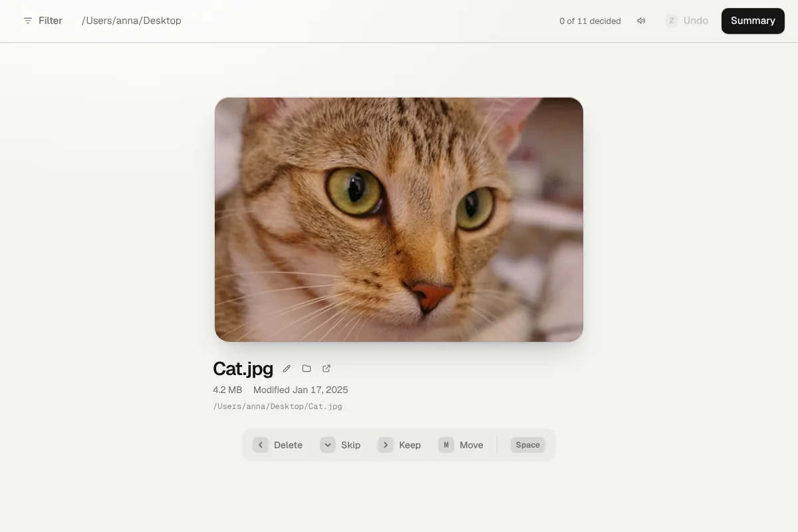Image resolution: width=798 pixels, height=532 pixels.
Task: Open the Summary view
Action: coord(753,21)
